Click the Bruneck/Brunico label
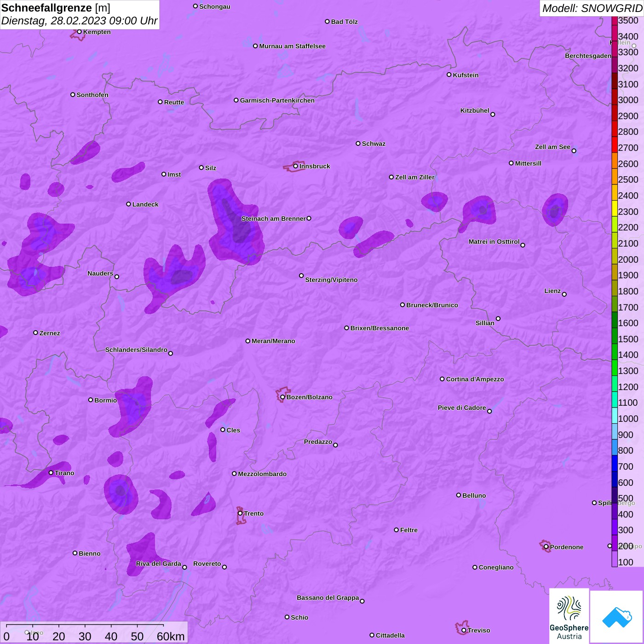This screenshot has height=644, width=644. point(432,305)
